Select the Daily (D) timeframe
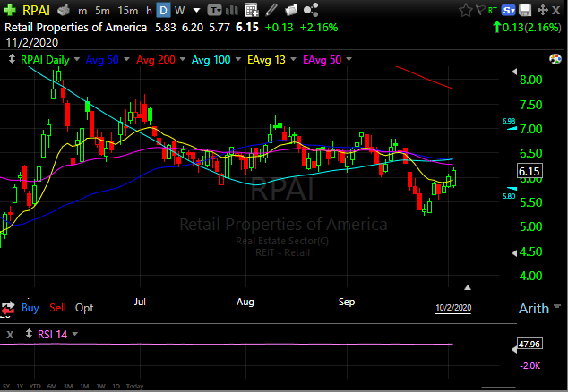 [x=162, y=11]
